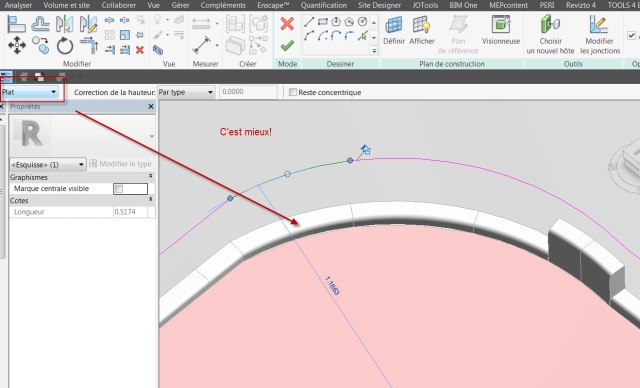
Task: Step the Dessiner gallery down
Action: tap(374, 37)
